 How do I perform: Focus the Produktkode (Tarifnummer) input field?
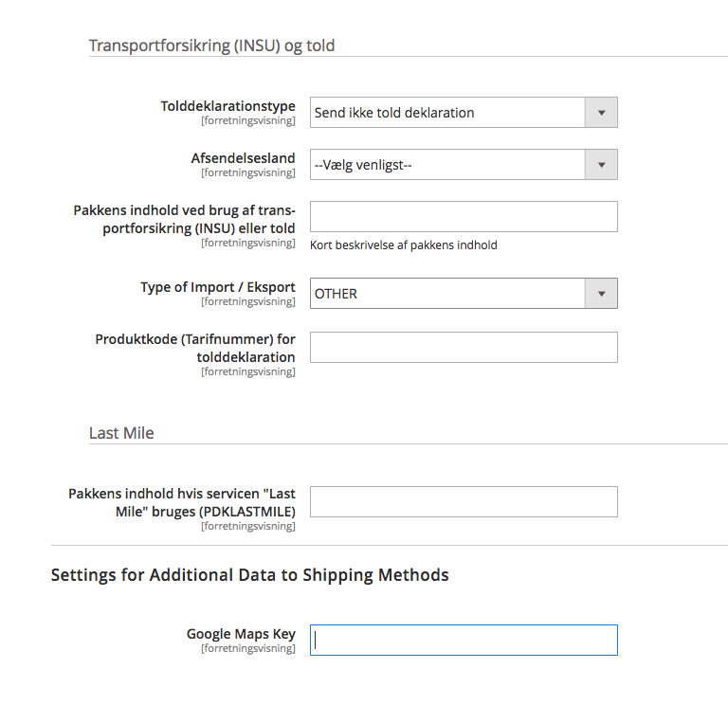pyautogui.click(x=464, y=347)
